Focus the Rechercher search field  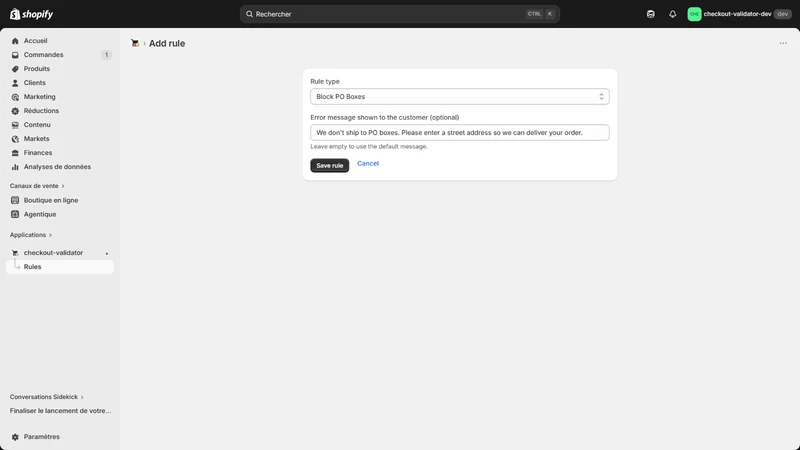click(x=399, y=14)
